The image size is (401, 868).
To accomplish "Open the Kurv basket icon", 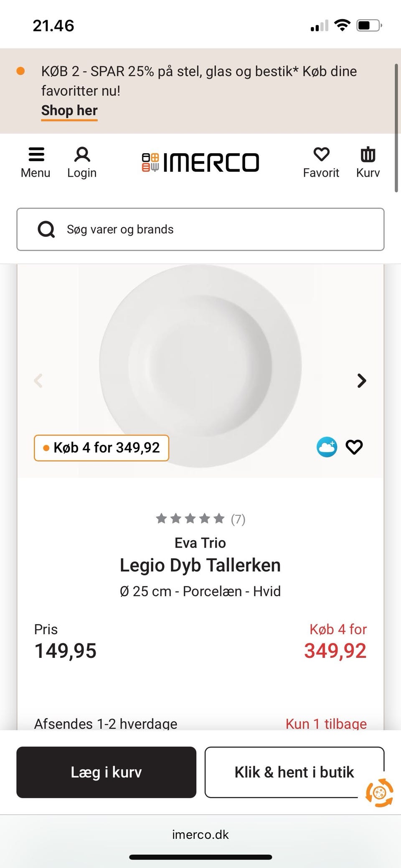I will (368, 155).
